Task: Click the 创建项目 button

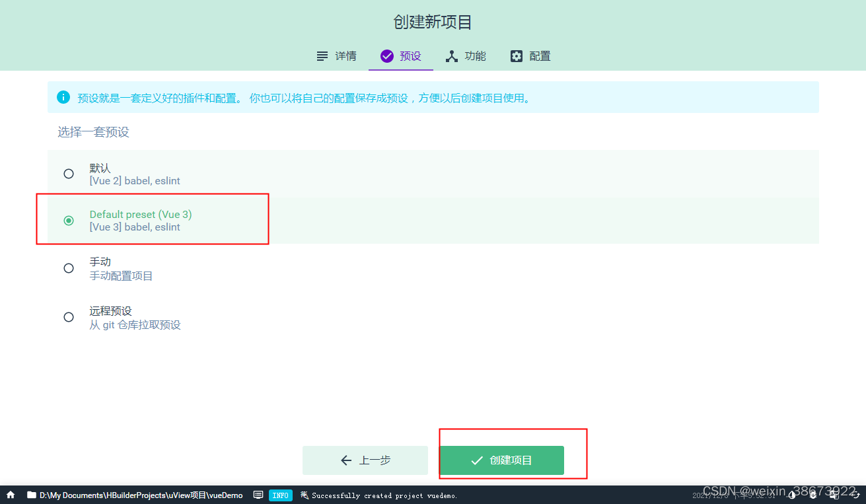Action: pos(501,460)
